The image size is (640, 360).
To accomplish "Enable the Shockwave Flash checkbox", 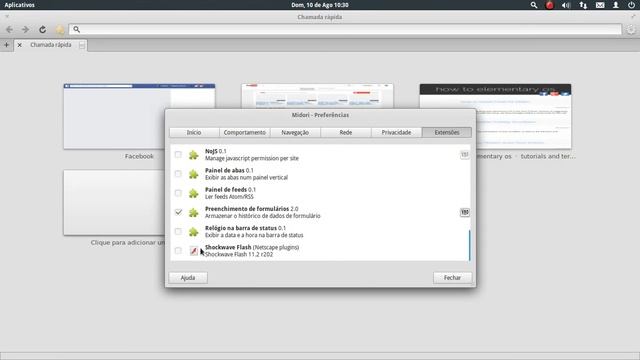I will (178, 250).
